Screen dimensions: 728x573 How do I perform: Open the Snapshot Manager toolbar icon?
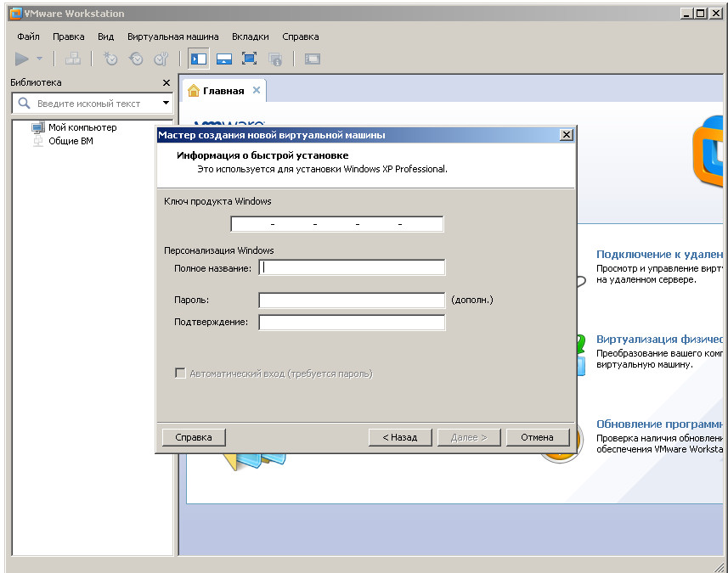161,59
